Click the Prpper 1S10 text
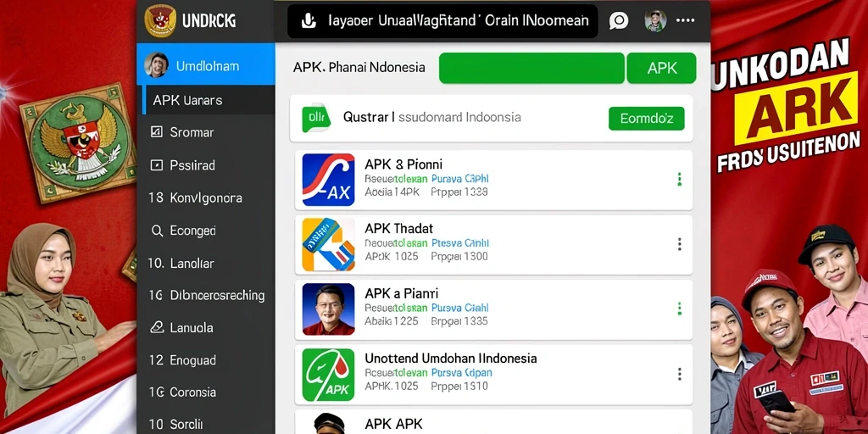The height and width of the screenshot is (434, 868). tap(459, 386)
